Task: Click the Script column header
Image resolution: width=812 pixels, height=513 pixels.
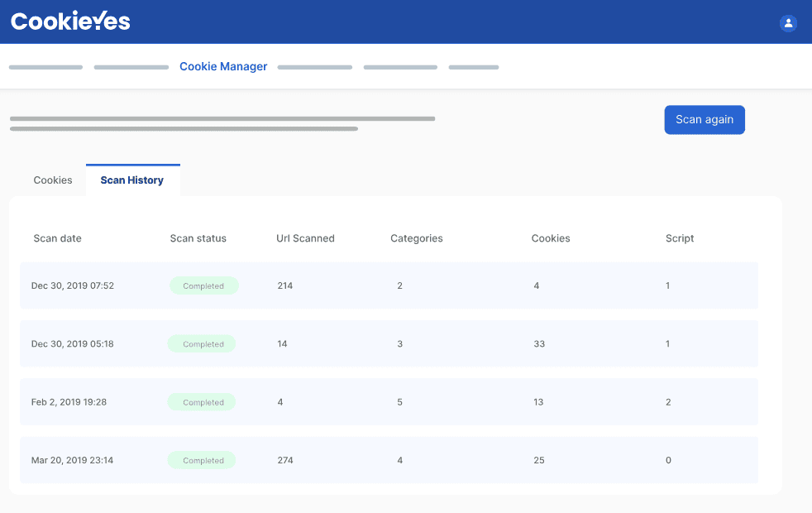Action: [x=680, y=238]
